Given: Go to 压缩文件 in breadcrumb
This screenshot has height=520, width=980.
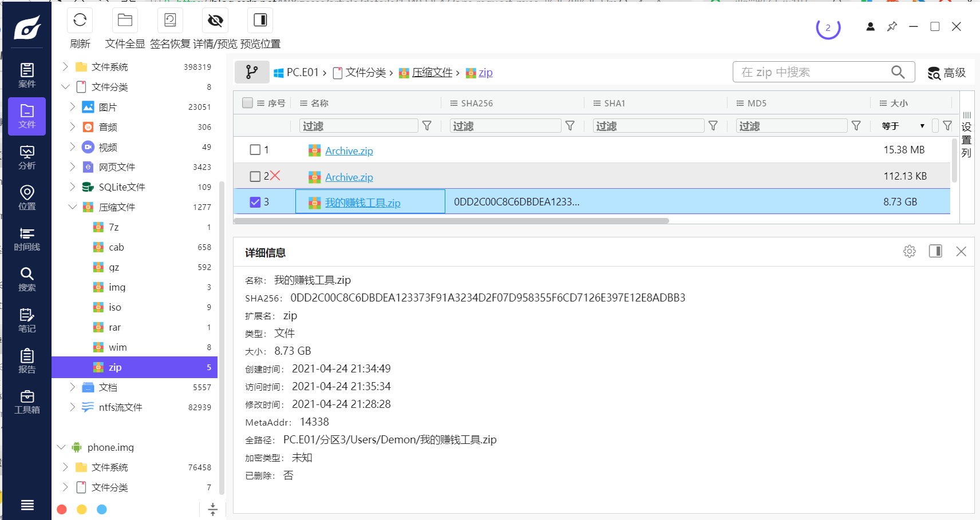Looking at the screenshot, I should 432,73.
